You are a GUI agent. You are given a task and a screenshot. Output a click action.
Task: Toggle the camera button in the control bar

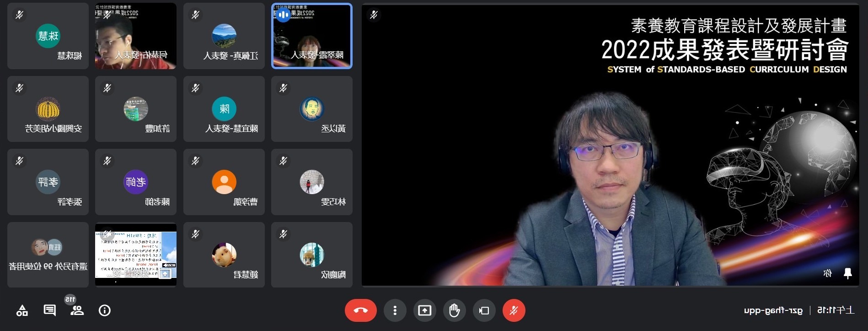pos(484,310)
